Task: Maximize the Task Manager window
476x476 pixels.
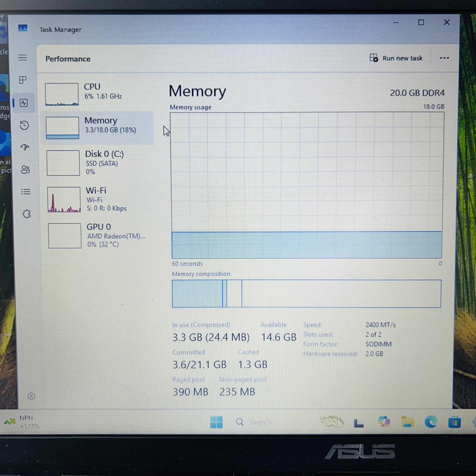Action: pos(421,23)
